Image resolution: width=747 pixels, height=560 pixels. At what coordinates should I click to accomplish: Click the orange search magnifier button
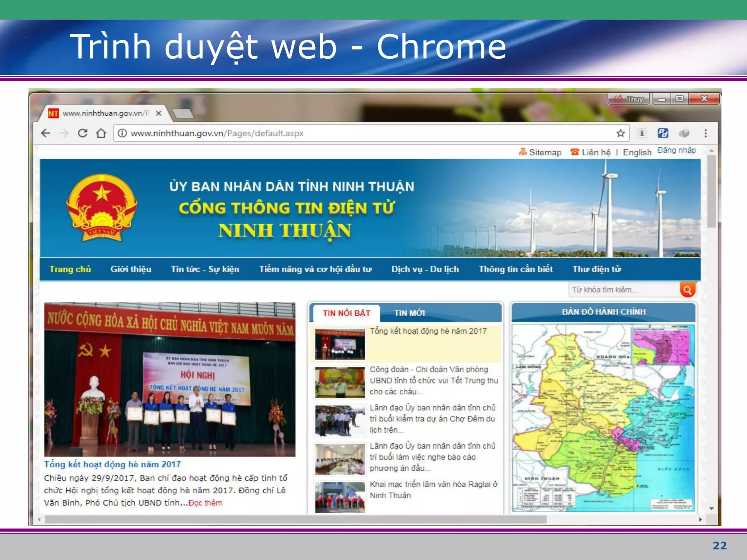(x=688, y=290)
